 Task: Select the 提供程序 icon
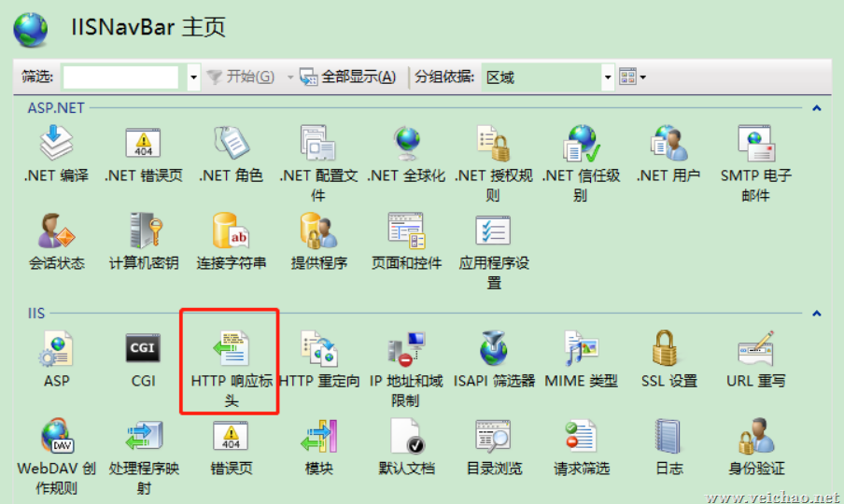point(318,231)
